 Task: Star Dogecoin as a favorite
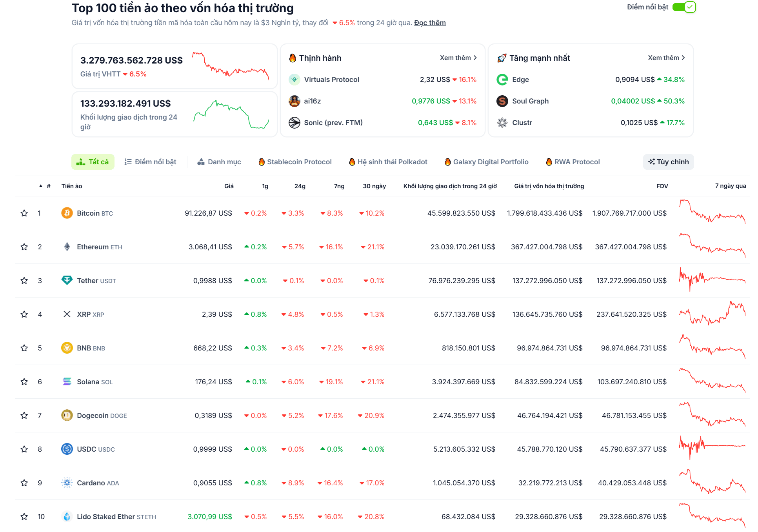[24, 415]
